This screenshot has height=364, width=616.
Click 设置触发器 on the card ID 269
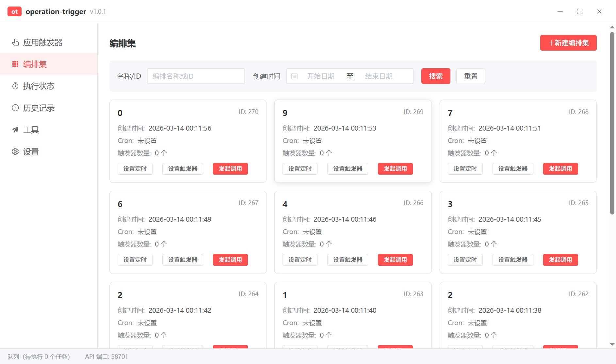point(348,169)
